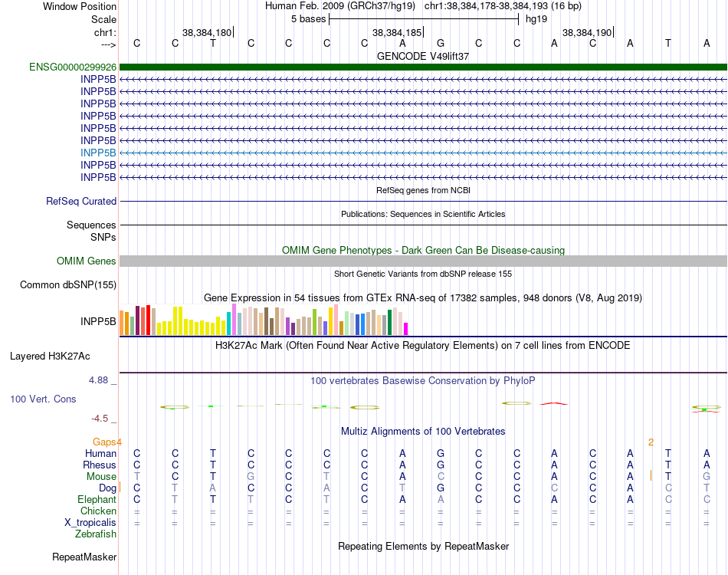Screen dimensions: 728x575
Task: Click the Mouse alignment row label
Action: coord(101,477)
